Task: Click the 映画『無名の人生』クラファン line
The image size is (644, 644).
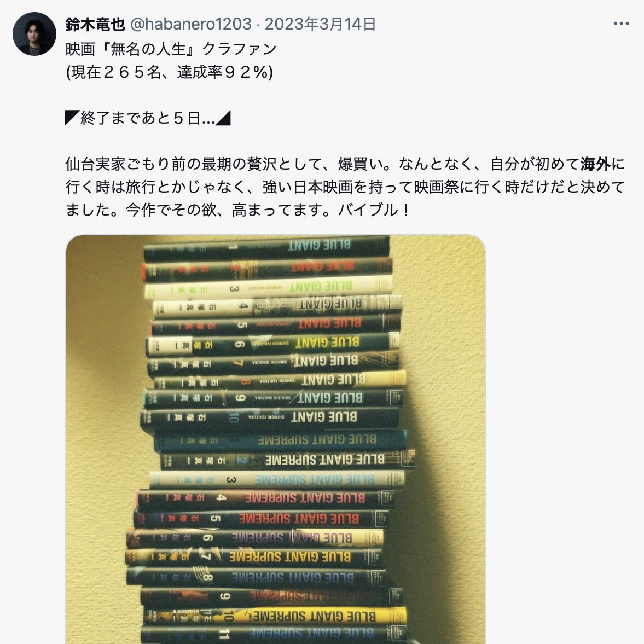Action: (171, 49)
